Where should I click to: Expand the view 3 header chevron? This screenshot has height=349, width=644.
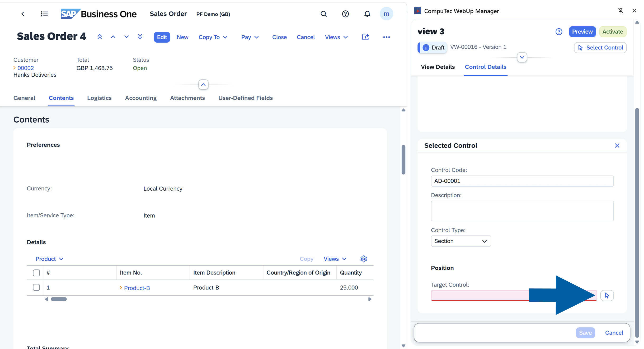(x=522, y=57)
